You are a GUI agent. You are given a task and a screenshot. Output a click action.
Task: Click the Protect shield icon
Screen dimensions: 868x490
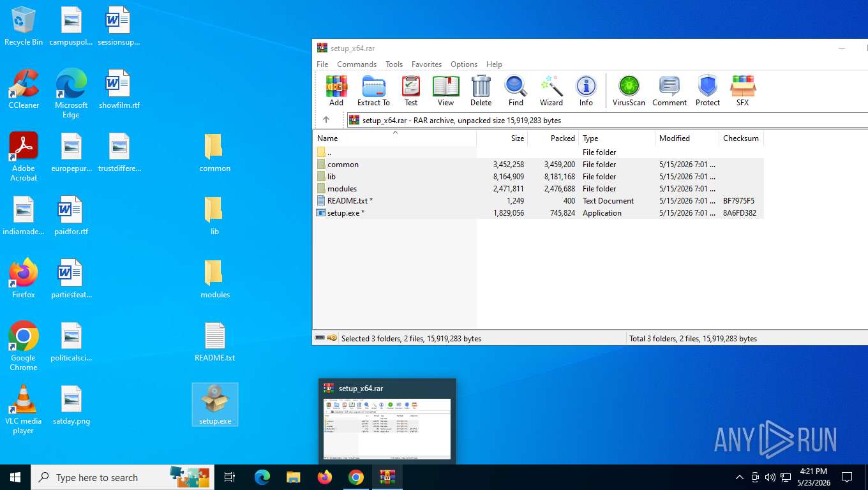click(x=707, y=91)
